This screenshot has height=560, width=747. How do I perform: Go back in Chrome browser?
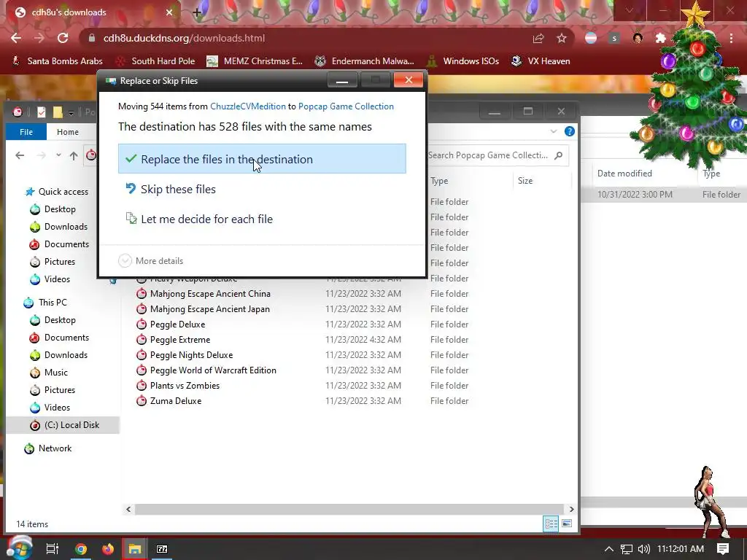[x=16, y=38]
